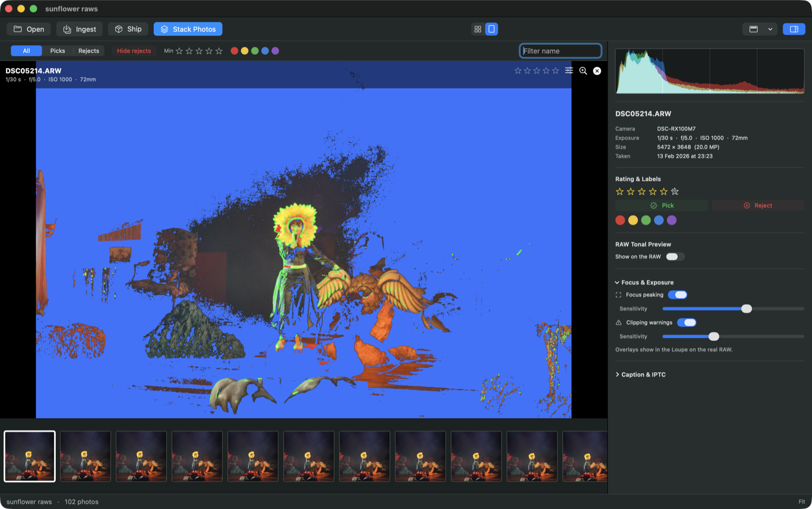
Task: Filter by yellow color label
Action: tap(245, 51)
